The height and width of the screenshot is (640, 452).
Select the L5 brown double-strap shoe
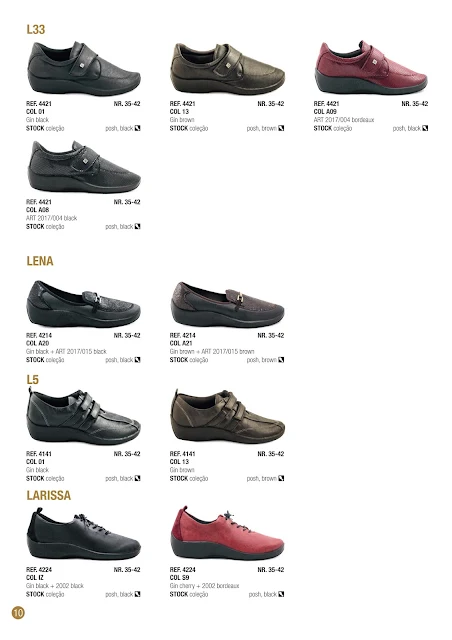[227, 416]
